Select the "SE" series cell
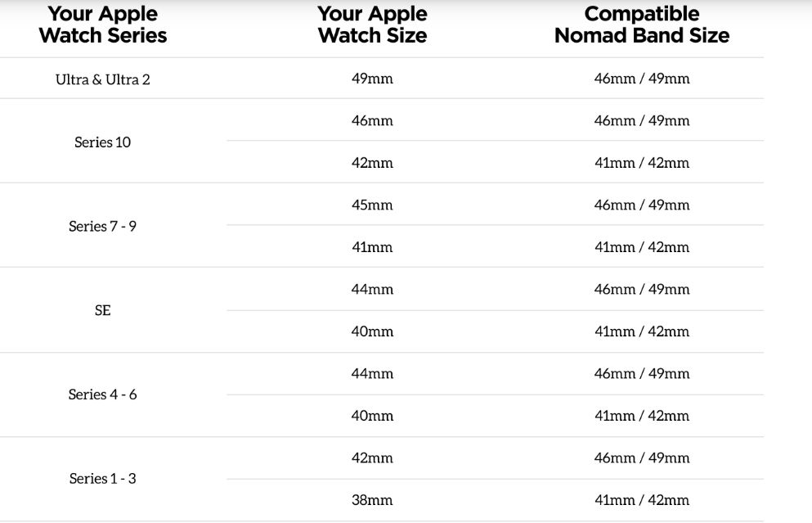The height and width of the screenshot is (523, 812). click(x=103, y=311)
